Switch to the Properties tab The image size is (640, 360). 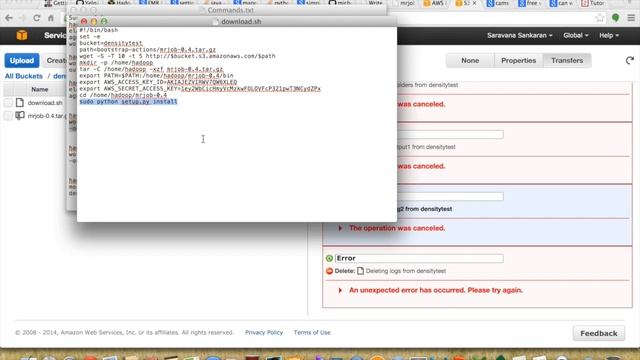click(x=518, y=60)
